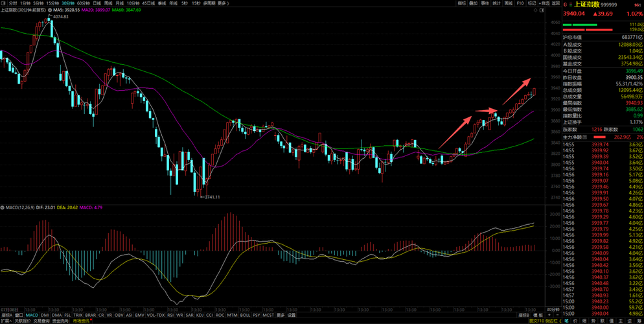The width and height of the screenshot is (644, 324).
Task: Open the 指标B dropdown
Action: (524, 316)
